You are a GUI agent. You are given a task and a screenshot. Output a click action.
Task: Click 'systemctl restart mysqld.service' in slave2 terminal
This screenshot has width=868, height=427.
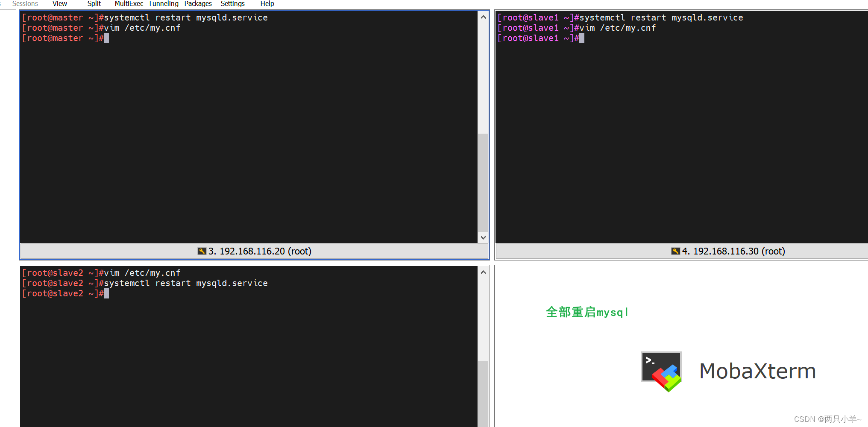tap(186, 283)
